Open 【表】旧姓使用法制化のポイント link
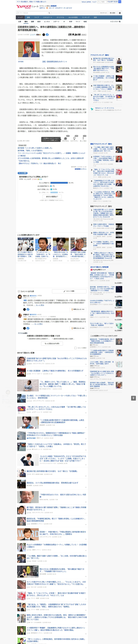 tap(54, 62)
